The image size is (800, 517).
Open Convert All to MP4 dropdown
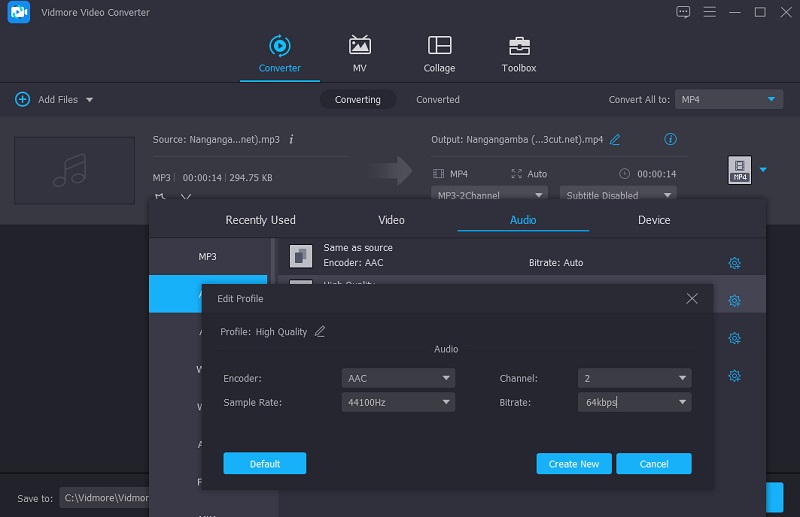click(x=728, y=100)
